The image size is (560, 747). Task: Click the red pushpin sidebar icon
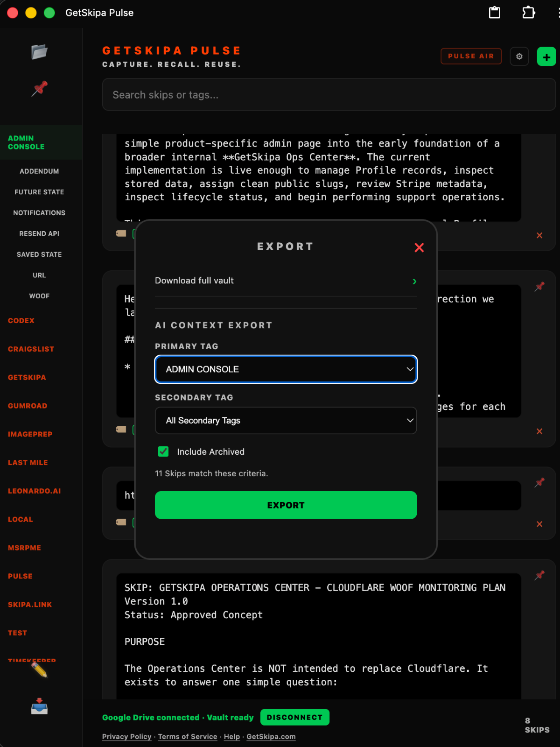coord(39,88)
